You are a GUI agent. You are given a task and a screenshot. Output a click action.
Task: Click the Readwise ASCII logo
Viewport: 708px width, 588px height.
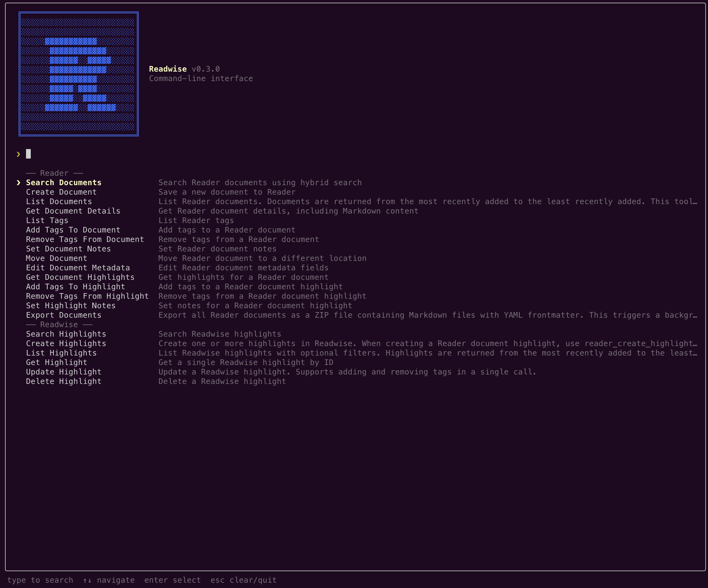79,73
